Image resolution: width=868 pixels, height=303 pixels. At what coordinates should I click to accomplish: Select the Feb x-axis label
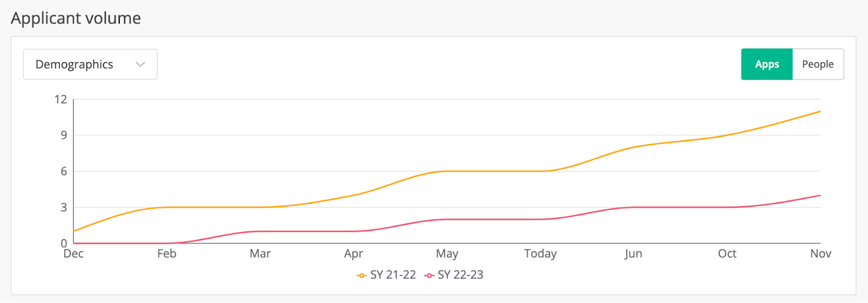167,254
